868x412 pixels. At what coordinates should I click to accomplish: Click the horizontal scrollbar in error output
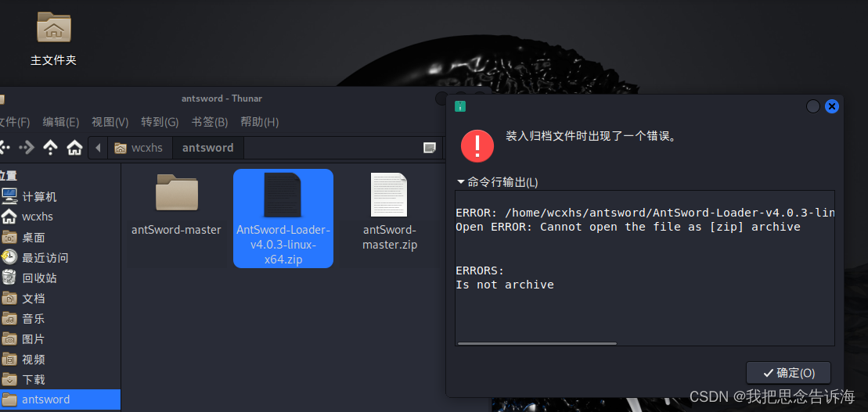(537, 343)
